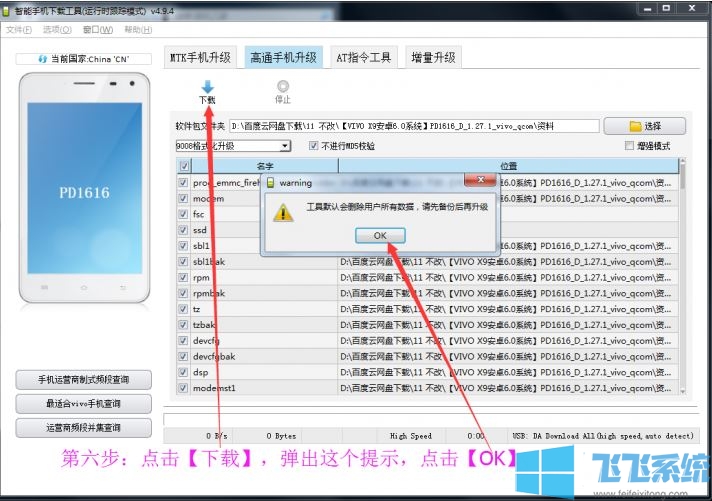Switch to the AT指令工具 tab
Screen dimensions: 712x501
click(364, 58)
